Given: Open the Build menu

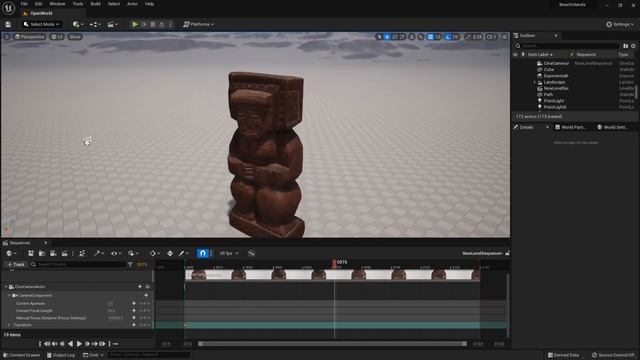Looking at the screenshot, I should coord(96,4).
